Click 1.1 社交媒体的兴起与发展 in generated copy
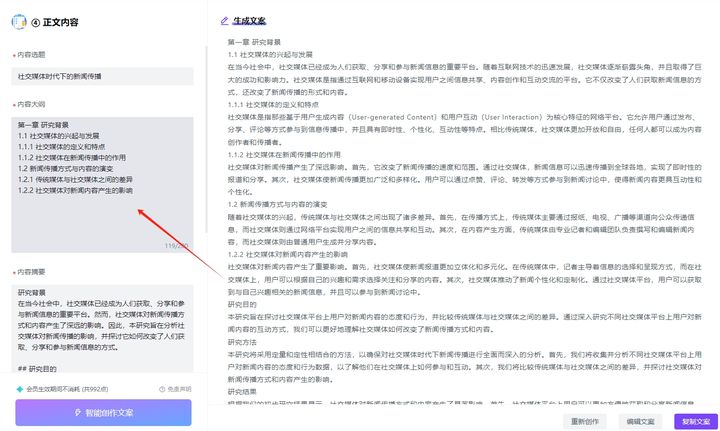The width and height of the screenshot is (720, 431). pos(270,55)
